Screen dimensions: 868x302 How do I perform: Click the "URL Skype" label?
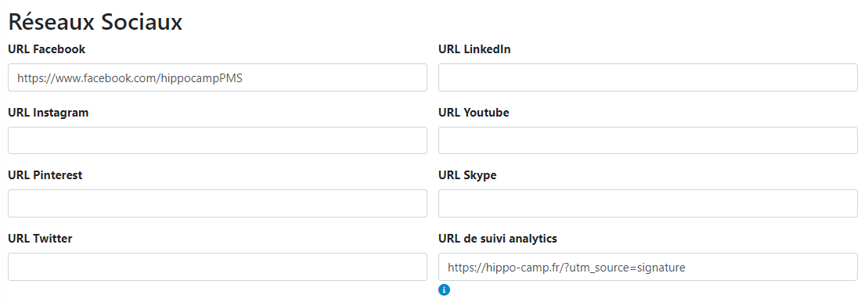click(x=467, y=175)
